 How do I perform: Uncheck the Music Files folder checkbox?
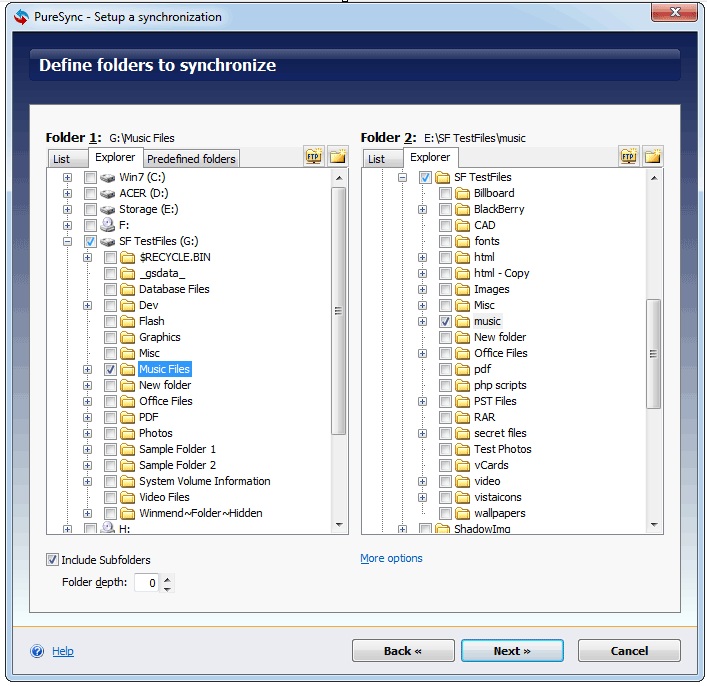pyautogui.click(x=110, y=369)
